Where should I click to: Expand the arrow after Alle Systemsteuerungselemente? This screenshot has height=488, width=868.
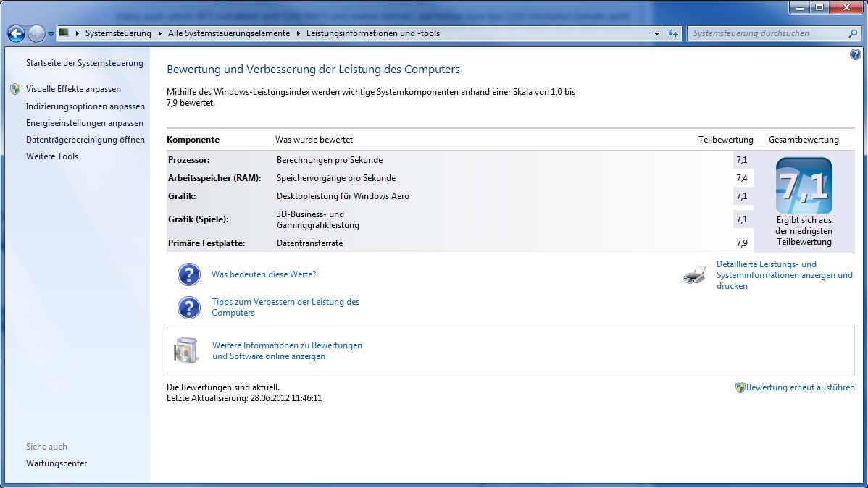[298, 33]
